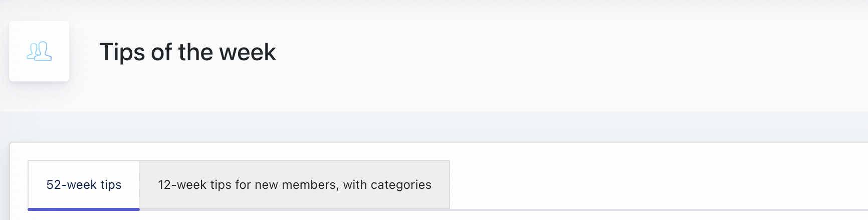The image size is (868, 220).
Task: Switch to 12-week tips for new members tab
Action: 295,185
